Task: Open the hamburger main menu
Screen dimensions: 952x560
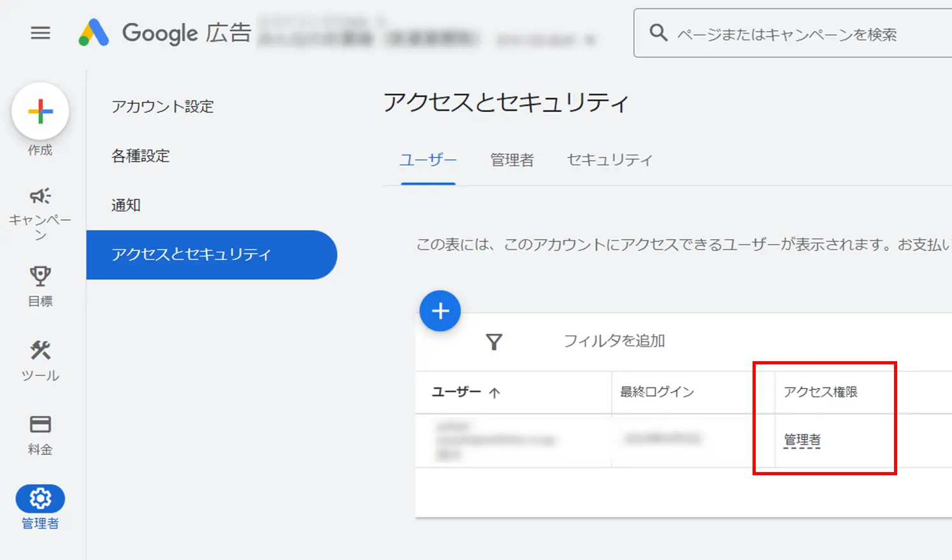Action: coord(40,33)
